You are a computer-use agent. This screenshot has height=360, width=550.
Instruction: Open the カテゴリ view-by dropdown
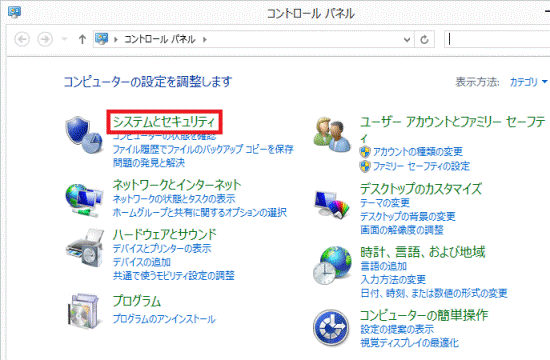click(528, 82)
